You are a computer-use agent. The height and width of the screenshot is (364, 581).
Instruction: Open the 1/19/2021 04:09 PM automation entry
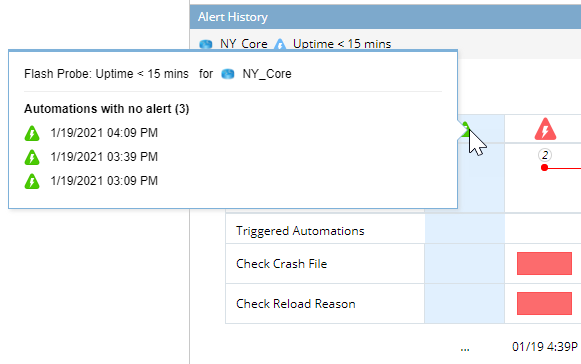104,133
